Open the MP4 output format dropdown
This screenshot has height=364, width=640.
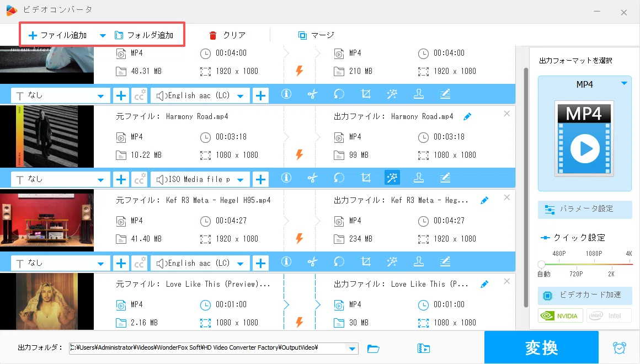624,83
